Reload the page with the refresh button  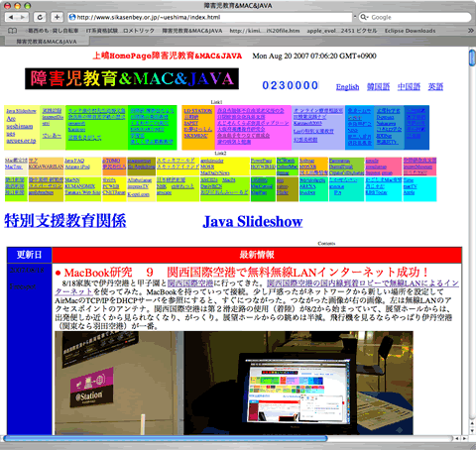click(x=40, y=17)
